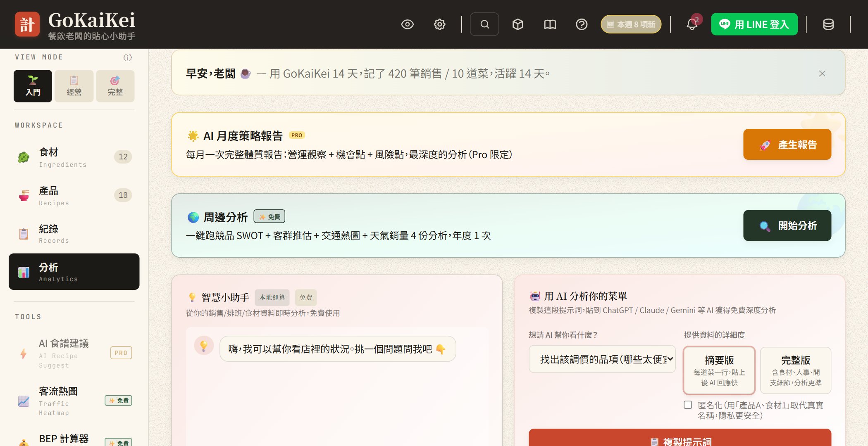Click globe icon beside 周邊分析
Screen dimensions: 868x446
[x=193, y=217]
